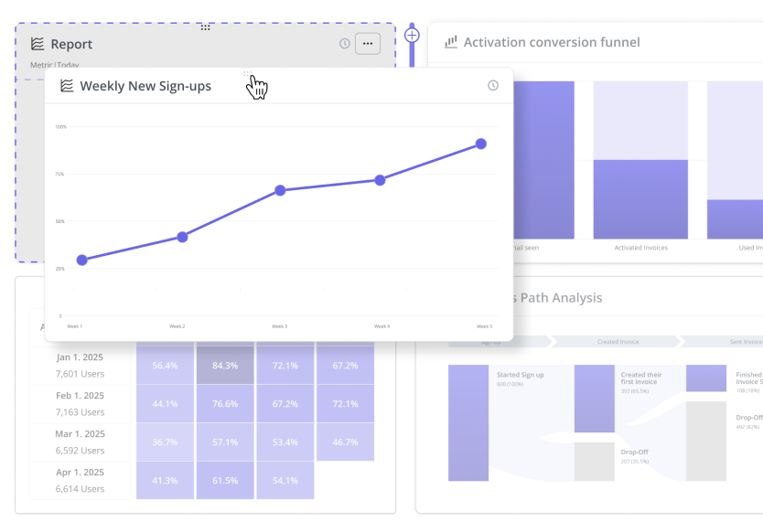Click the chart icon beside the Report title
Image resolution: width=763 pixels, height=532 pixels.
coord(37,44)
